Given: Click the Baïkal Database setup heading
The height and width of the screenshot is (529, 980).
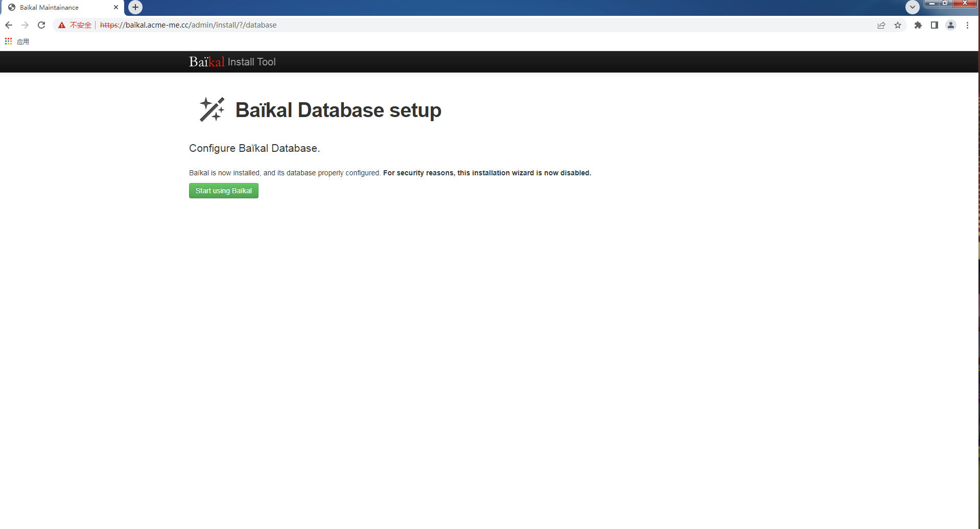Looking at the screenshot, I should (x=338, y=110).
